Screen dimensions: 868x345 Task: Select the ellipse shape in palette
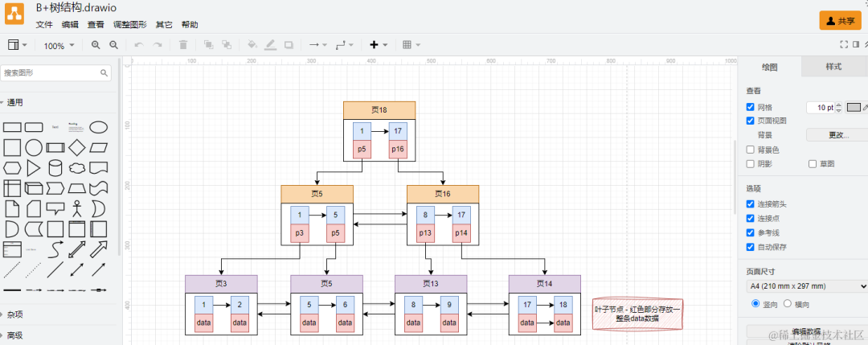tap(99, 127)
